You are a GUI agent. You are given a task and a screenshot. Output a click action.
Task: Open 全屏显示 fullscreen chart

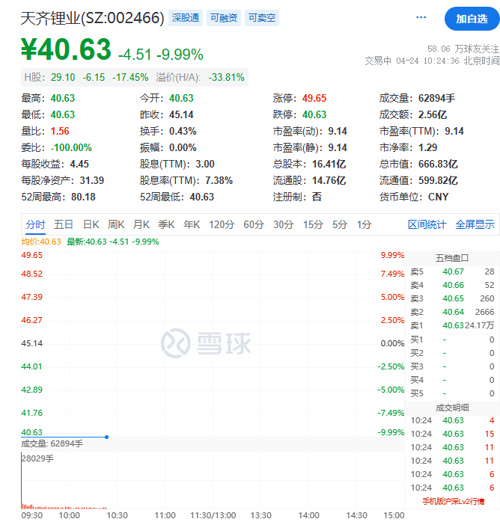475,225
